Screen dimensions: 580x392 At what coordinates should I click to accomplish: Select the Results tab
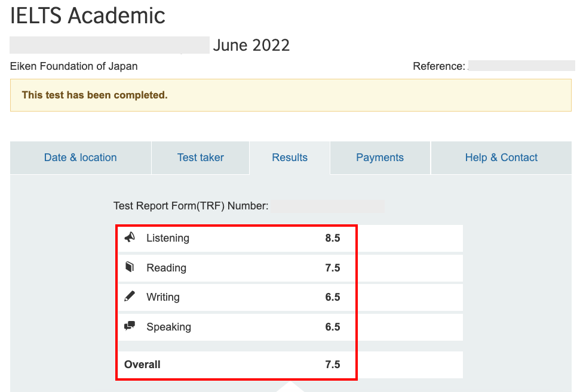(x=290, y=158)
